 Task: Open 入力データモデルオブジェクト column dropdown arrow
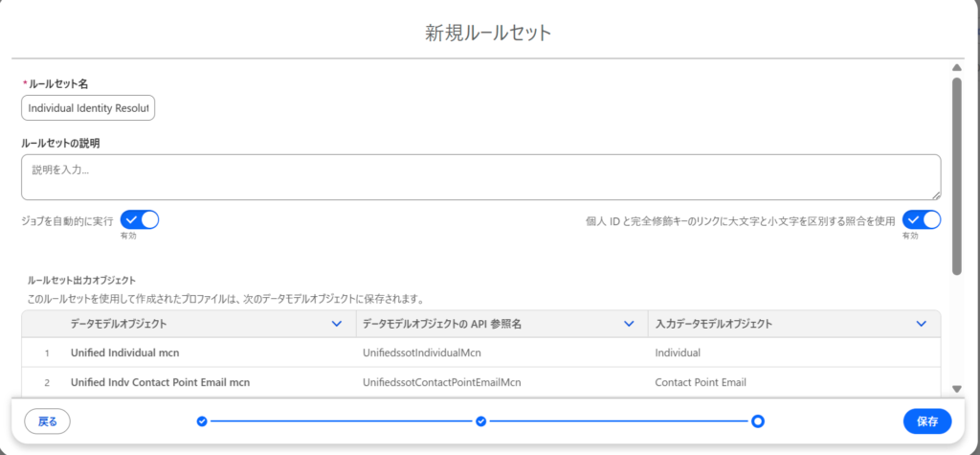tap(921, 324)
